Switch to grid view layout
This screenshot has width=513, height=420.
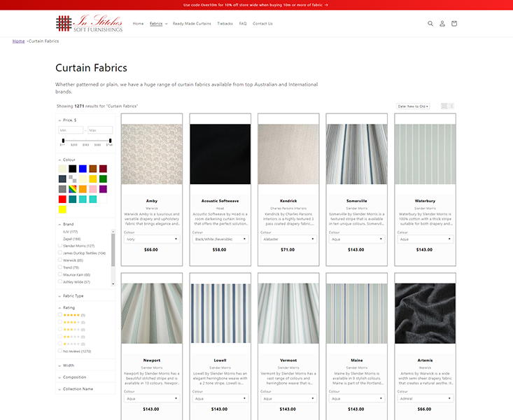pos(444,106)
